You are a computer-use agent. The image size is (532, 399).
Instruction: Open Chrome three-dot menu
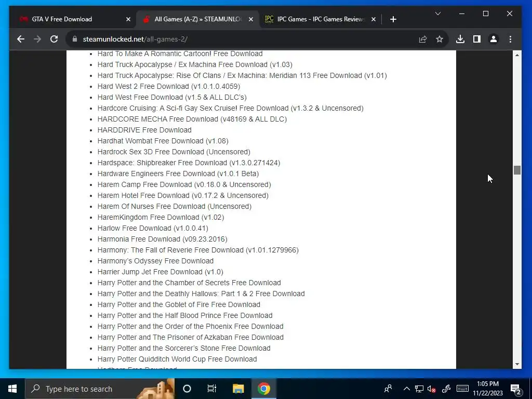tap(510, 39)
